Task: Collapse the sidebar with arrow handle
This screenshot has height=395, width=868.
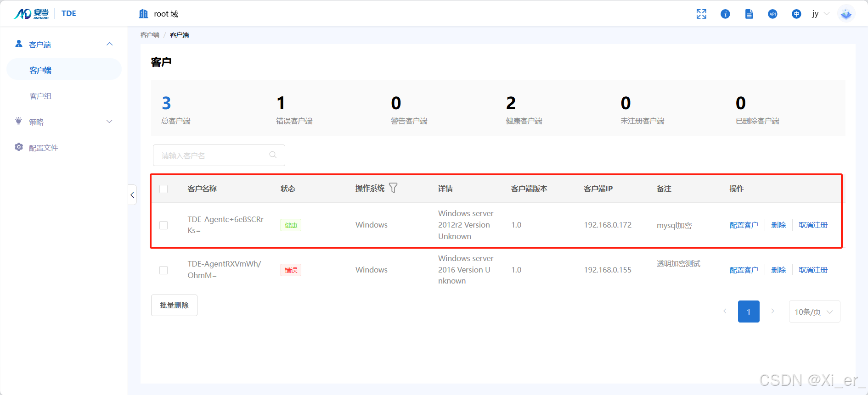Action: (x=132, y=195)
